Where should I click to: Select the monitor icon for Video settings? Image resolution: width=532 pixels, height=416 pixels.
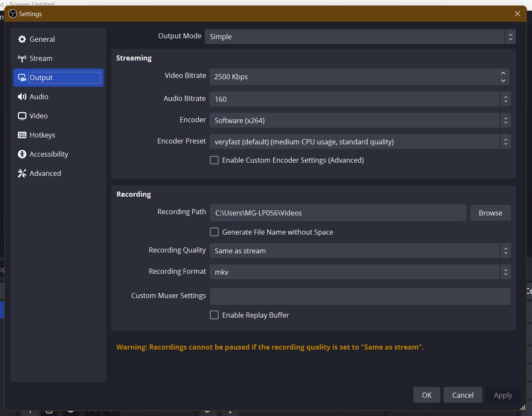pyautogui.click(x=22, y=116)
